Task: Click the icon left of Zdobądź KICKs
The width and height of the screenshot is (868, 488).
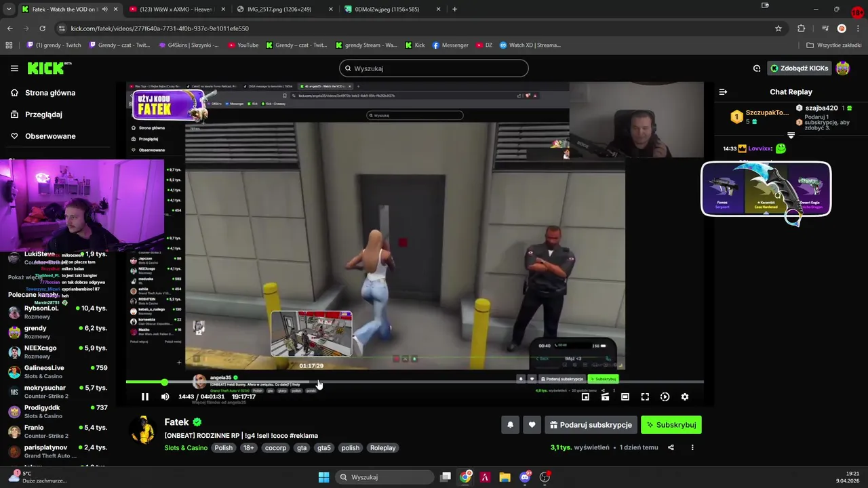Action: (x=757, y=68)
